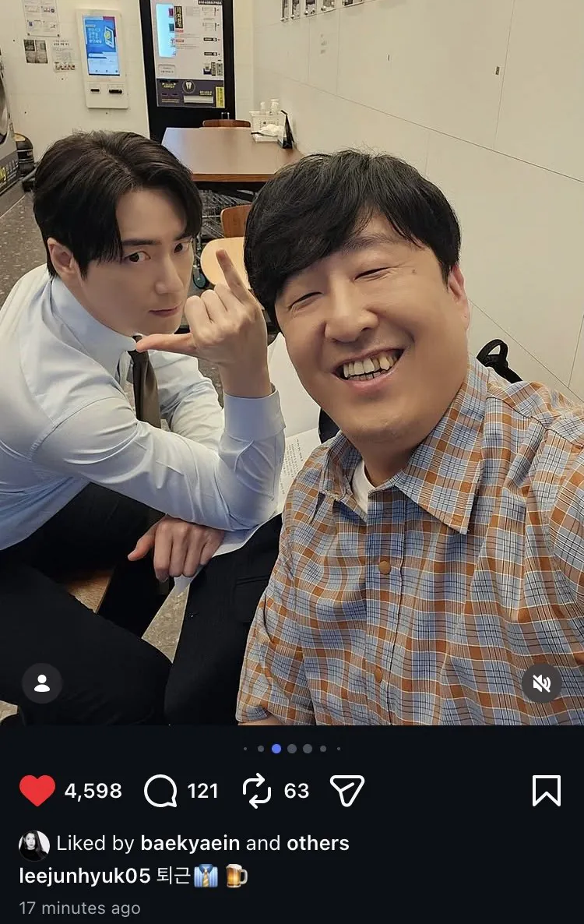
Task: View the 63 reposts count
Action: tap(297, 791)
